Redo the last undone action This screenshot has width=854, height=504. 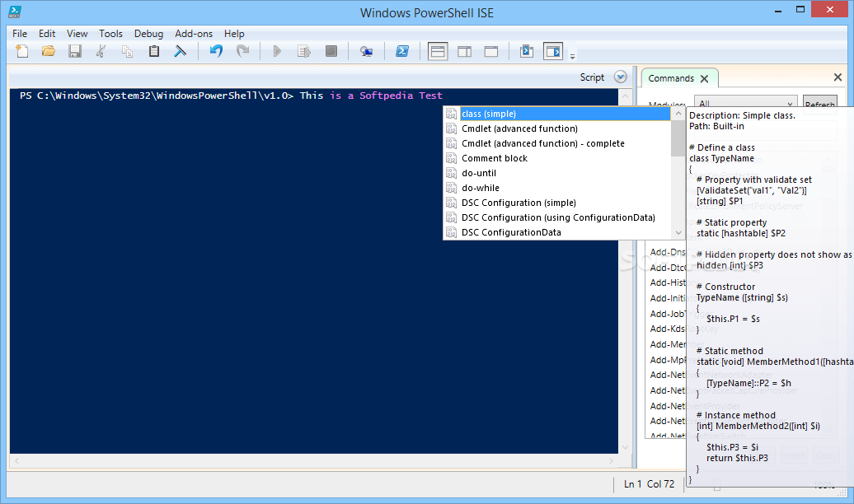pos(243,51)
